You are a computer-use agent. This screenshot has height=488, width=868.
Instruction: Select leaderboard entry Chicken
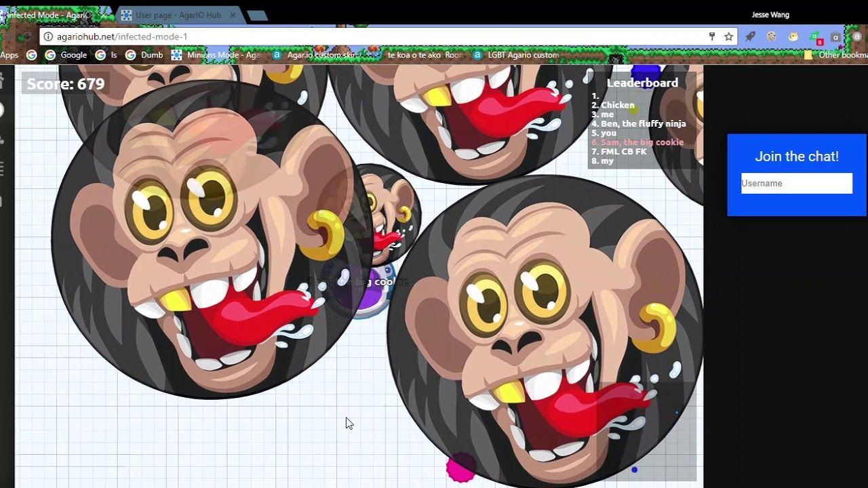[613, 105]
